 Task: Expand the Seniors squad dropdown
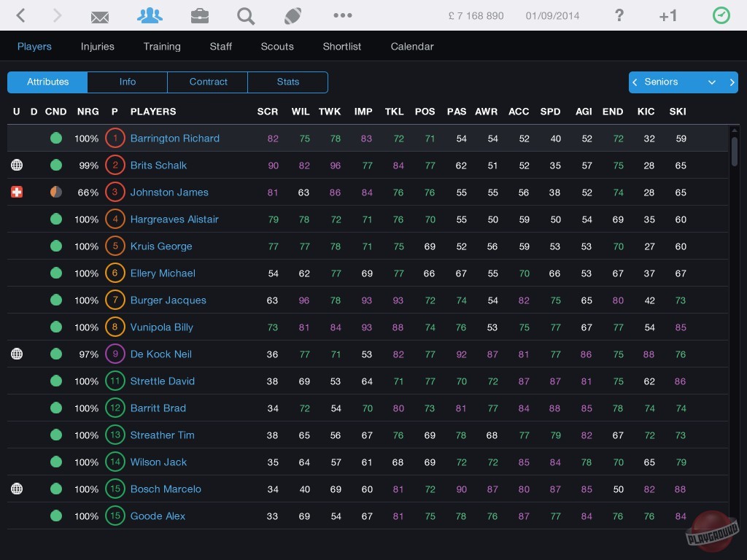coord(711,82)
